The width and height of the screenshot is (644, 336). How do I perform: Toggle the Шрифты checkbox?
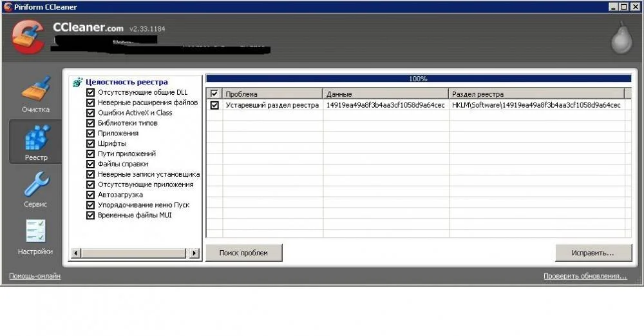tap(90, 144)
